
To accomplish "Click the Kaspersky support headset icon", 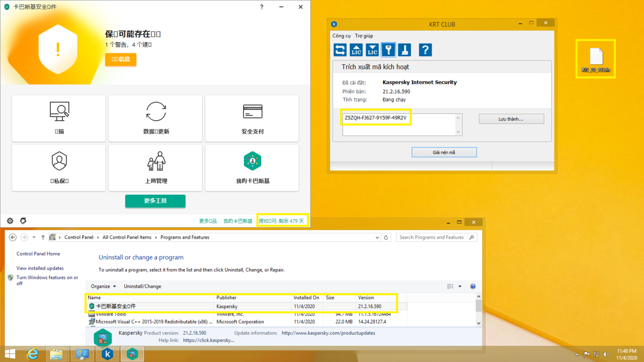I will (23, 221).
